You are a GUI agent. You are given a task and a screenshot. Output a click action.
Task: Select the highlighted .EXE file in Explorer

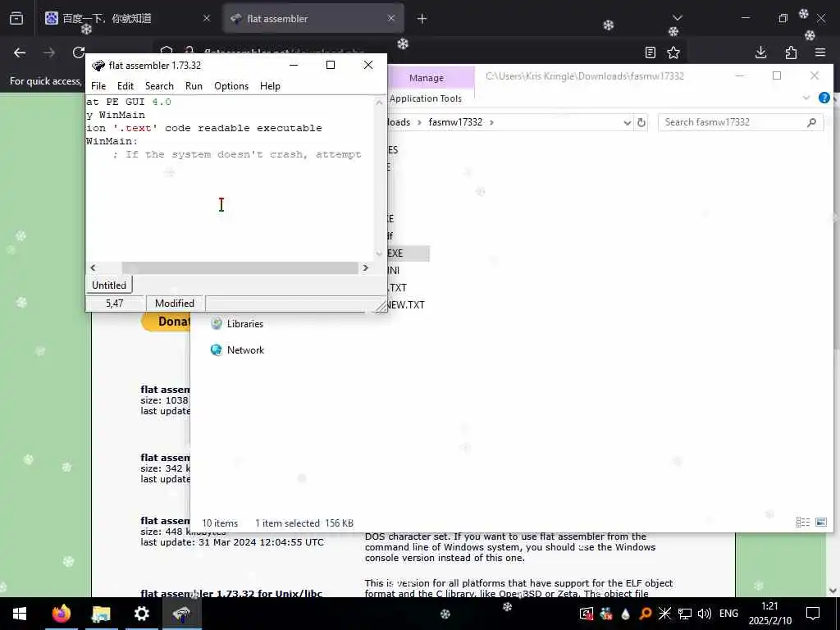[409, 253]
